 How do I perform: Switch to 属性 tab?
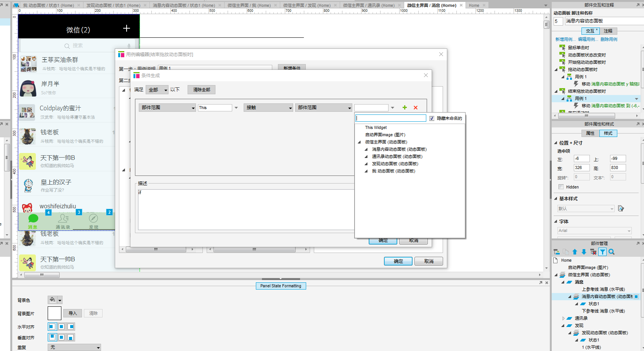590,133
